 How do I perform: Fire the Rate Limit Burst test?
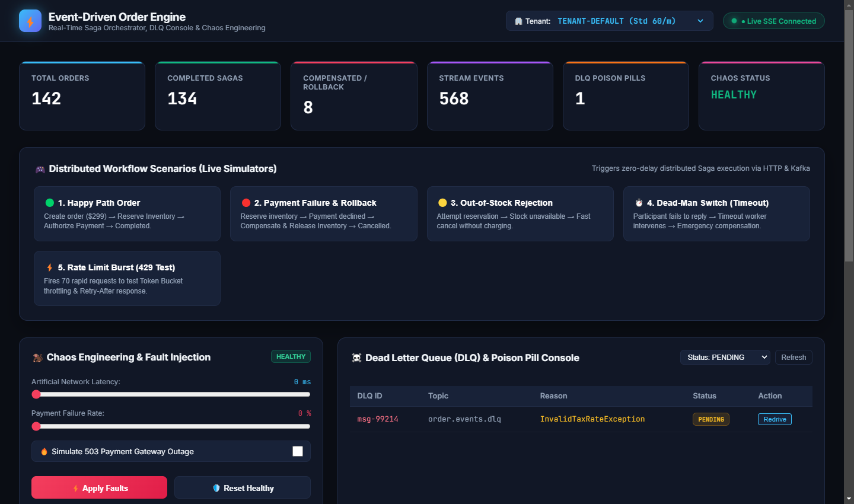click(x=127, y=278)
